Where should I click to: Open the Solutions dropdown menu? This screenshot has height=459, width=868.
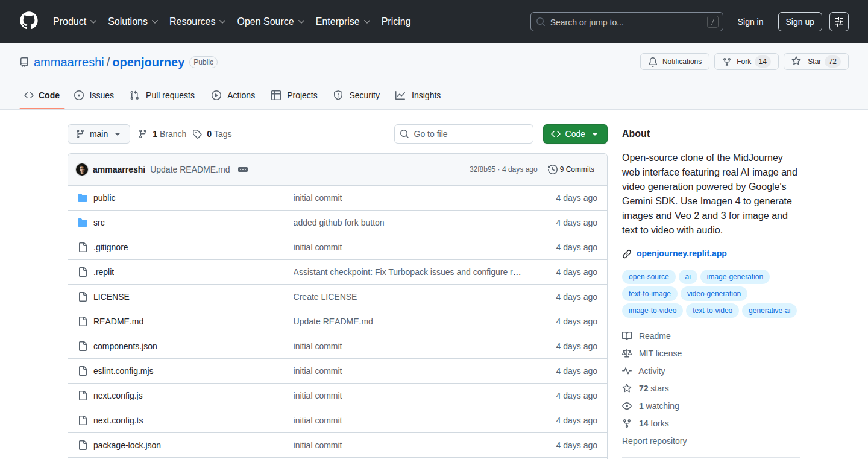click(133, 21)
